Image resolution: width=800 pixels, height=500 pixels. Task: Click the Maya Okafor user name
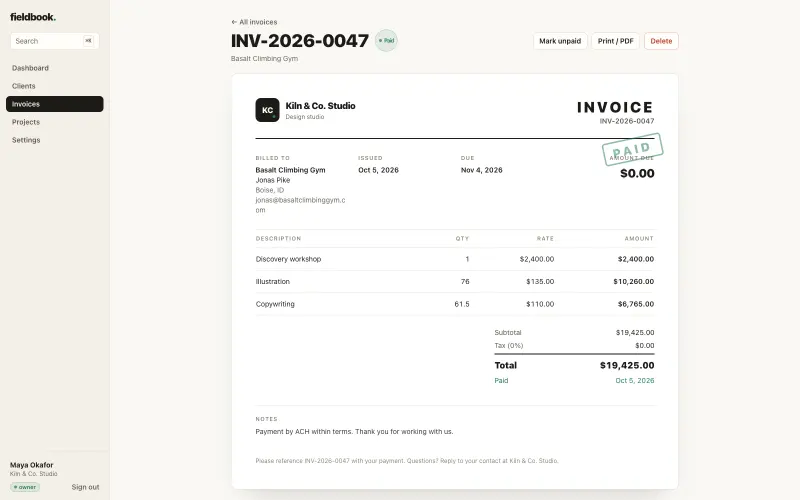pos(32,465)
